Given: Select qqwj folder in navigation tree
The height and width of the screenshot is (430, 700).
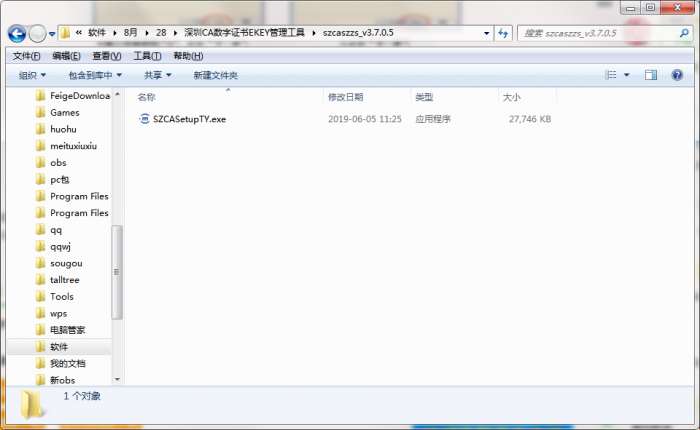Looking at the screenshot, I should 60,246.
